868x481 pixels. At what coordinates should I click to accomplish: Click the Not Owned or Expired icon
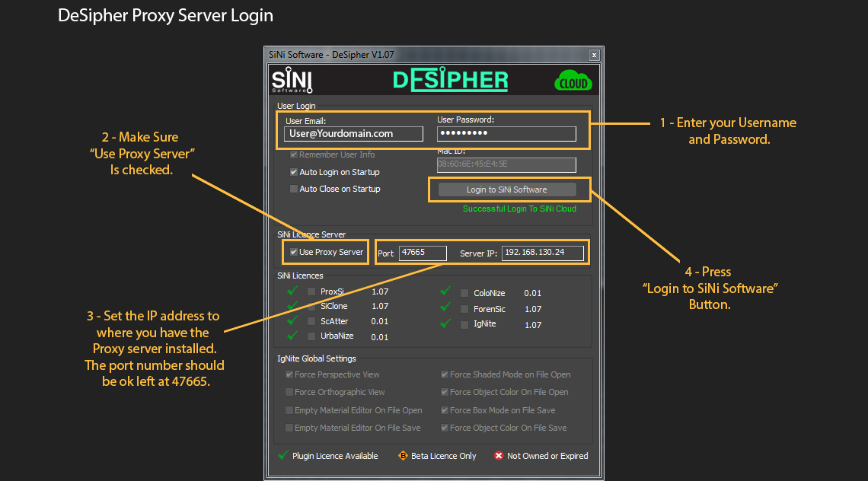coord(499,456)
